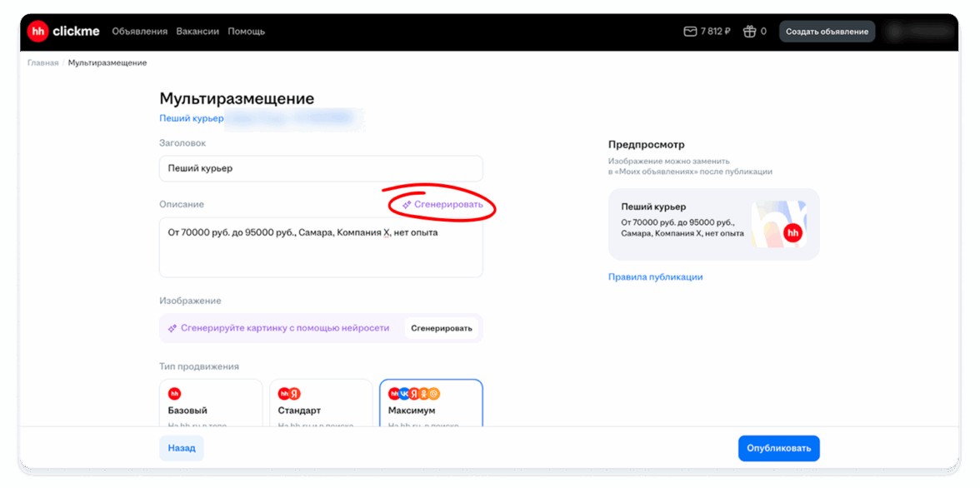The width and height of the screenshot is (980, 488).
Task: Click Создать объявление button
Action: tap(827, 32)
